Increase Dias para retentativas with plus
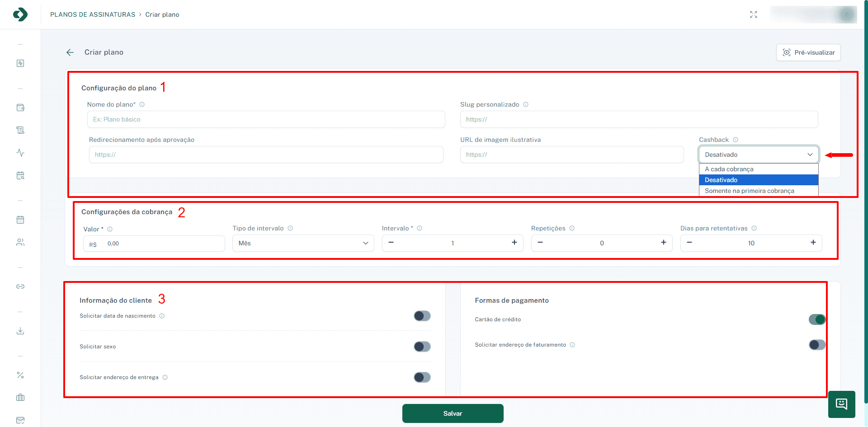This screenshot has width=868, height=427. tap(813, 243)
